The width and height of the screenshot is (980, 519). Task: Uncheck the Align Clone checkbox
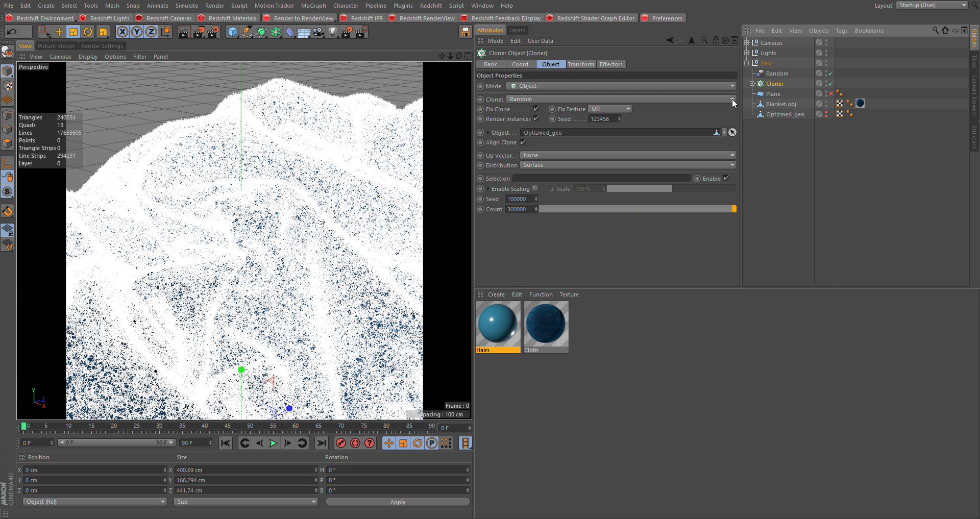523,142
